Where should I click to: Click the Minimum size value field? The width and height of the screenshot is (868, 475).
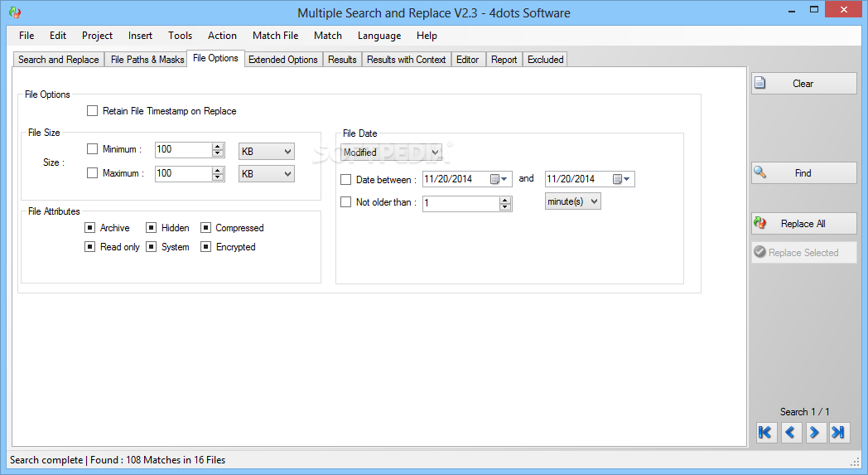pyautogui.click(x=183, y=150)
